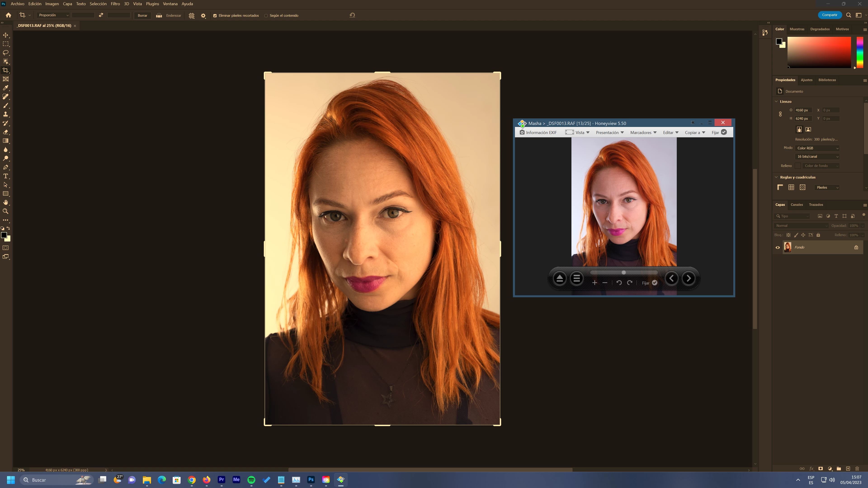Select the Lasso tool
The width and height of the screenshot is (868, 488).
coord(6,53)
